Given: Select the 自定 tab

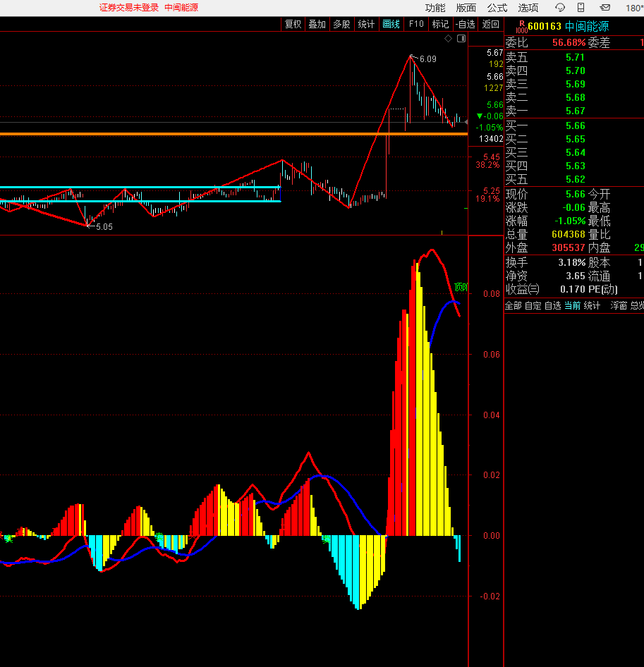Looking at the screenshot, I should (x=533, y=305).
